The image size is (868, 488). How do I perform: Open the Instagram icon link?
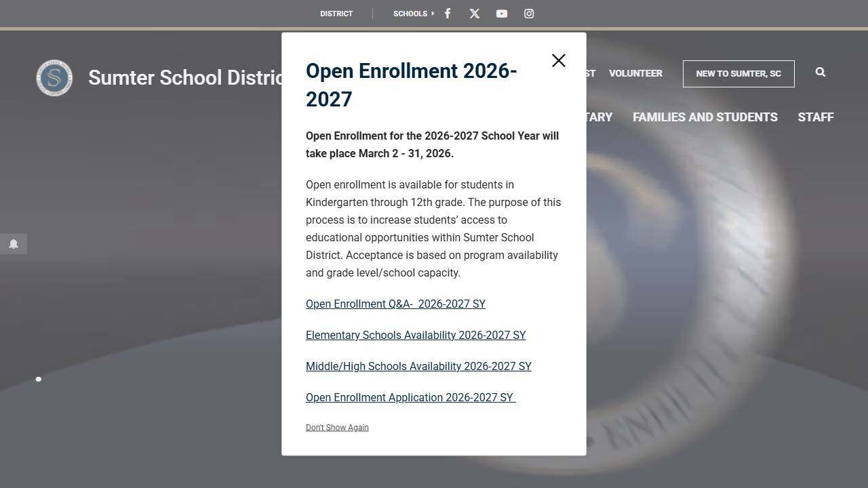(x=529, y=14)
